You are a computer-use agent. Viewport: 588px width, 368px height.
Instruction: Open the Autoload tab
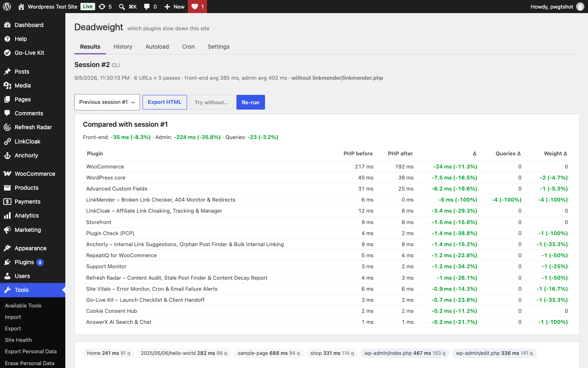(x=157, y=47)
